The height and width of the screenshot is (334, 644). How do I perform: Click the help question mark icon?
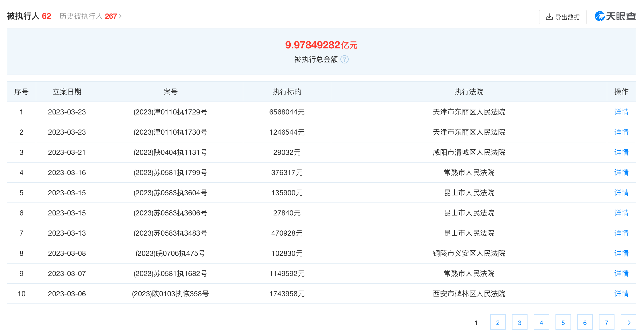[x=344, y=60]
